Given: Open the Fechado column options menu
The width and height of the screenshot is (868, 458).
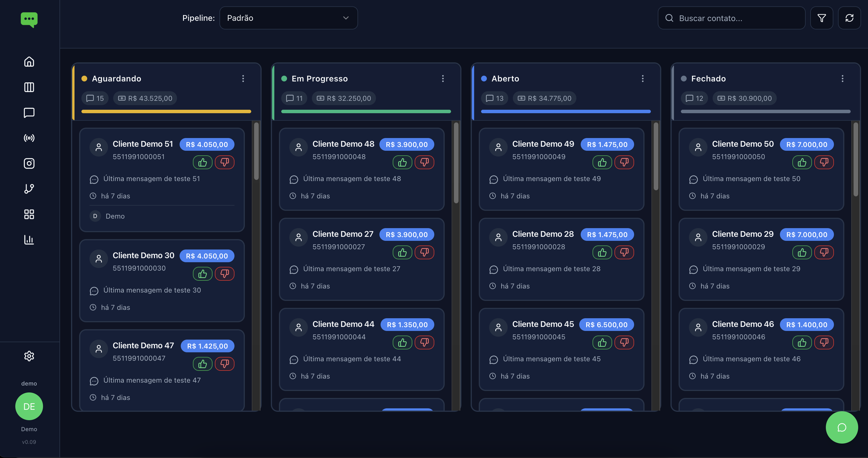Looking at the screenshot, I should click(x=842, y=79).
